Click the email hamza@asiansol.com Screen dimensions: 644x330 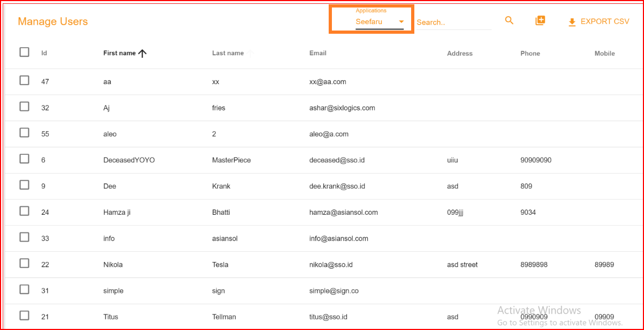pyautogui.click(x=344, y=213)
